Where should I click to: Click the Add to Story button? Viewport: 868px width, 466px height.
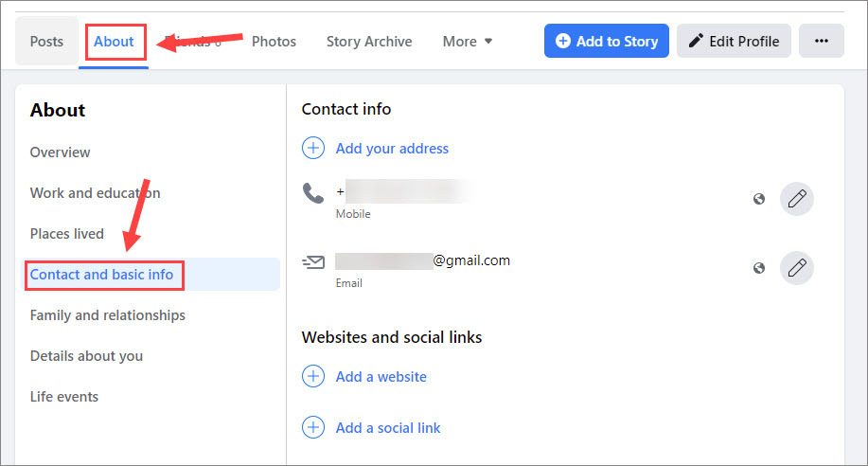point(606,41)
